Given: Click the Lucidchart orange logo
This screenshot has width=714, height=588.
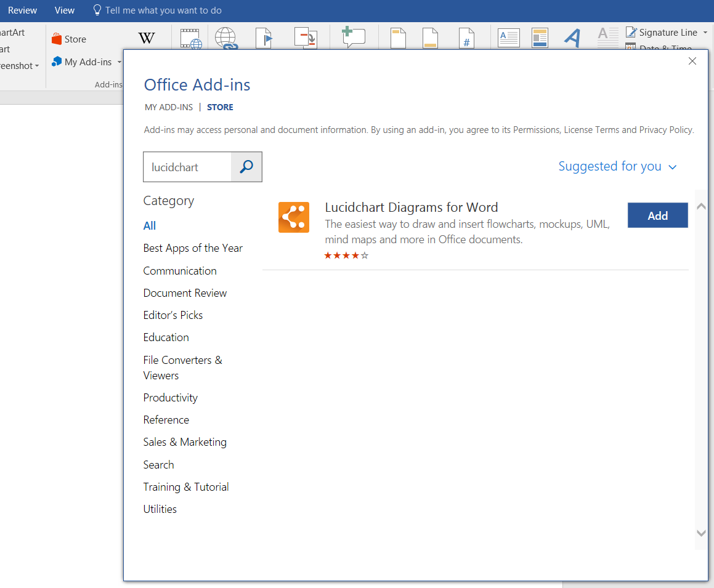Looking at the screenshot, I should 294,217.
